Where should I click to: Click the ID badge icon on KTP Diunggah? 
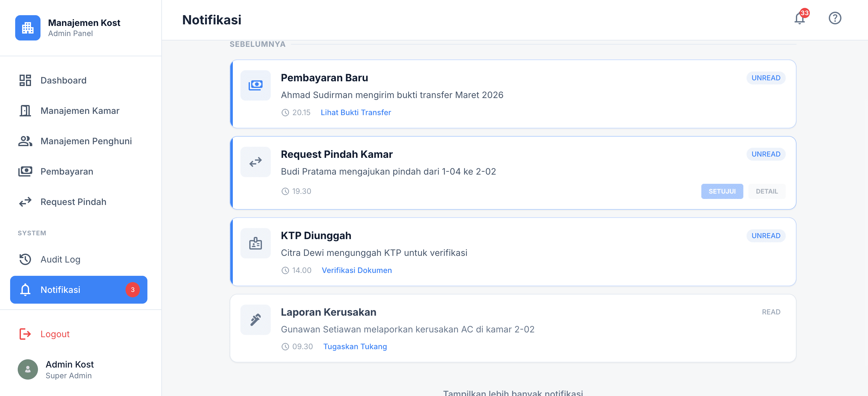[x=255, y=243]
